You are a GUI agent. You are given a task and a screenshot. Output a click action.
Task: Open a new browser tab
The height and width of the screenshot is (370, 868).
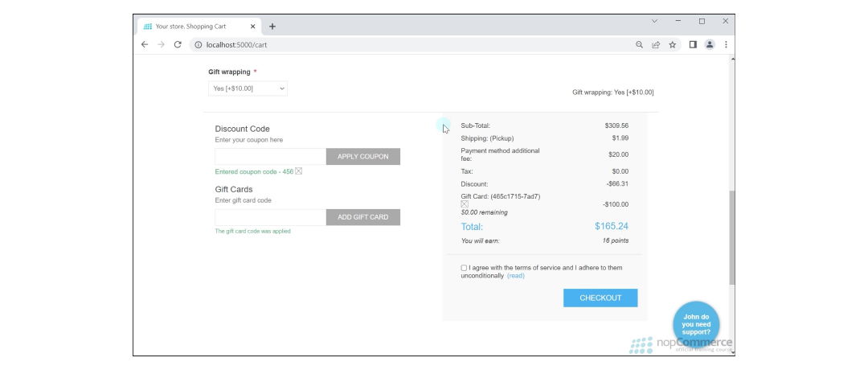tap(272, 26)
